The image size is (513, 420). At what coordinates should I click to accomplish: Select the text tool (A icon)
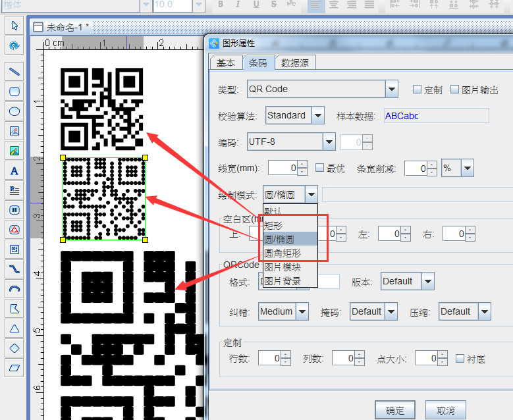coord(14,171)
